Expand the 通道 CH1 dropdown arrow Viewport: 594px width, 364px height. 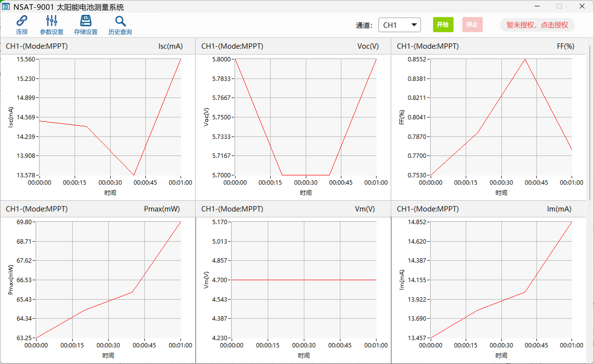(414, 25)
